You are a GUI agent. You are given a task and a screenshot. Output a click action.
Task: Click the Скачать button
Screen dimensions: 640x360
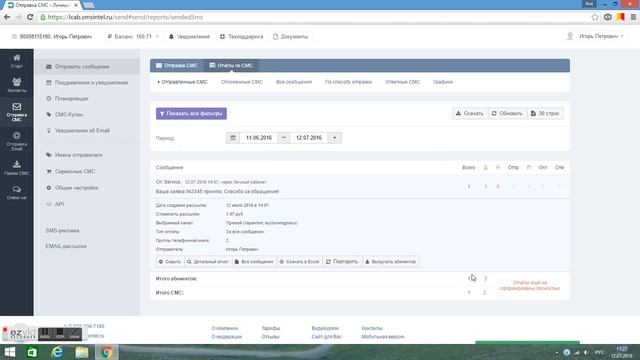coord(470,113)
